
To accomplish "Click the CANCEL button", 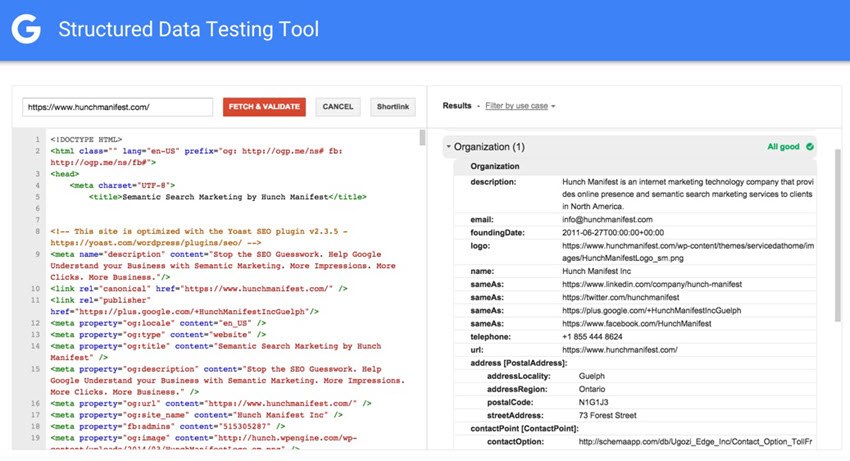I will 338,107.
